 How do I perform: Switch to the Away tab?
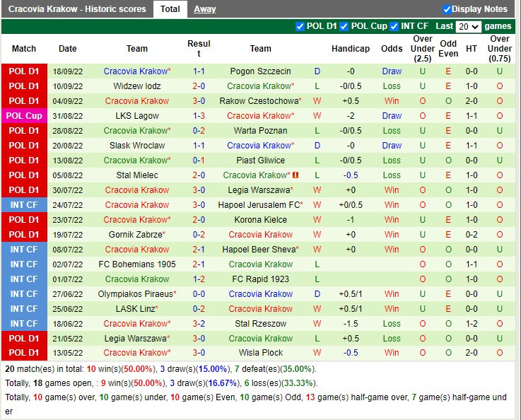point(205,9)
